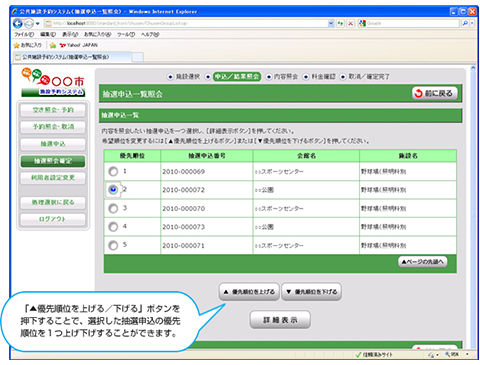Click the ▲ページの先頭へ button
Image resolution: width=480 pixels, height=365 pixels.
423,262
